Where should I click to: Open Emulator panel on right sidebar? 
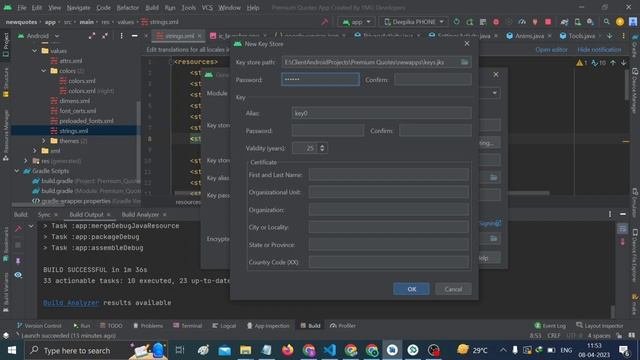coord(635,202)
